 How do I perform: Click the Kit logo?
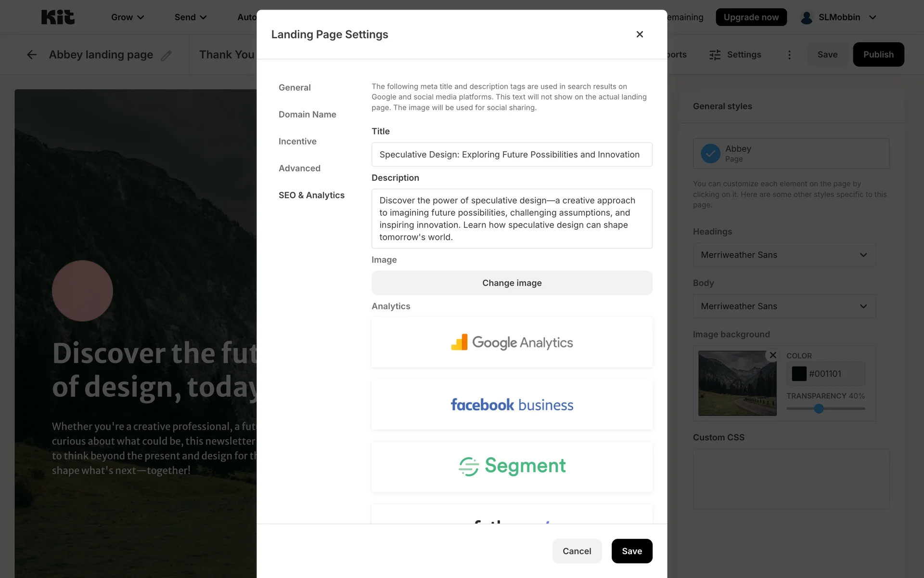coord(58,17)
